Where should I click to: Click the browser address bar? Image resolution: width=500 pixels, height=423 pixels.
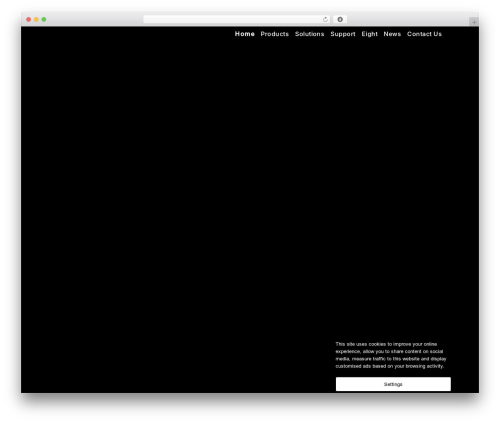[x=237, y=19]
